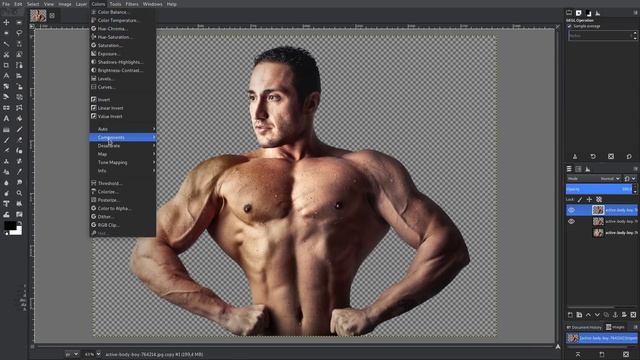This screenshot has width=640, height=360.
Task: Click Delete tool preset icon
Action: (611, 156)
